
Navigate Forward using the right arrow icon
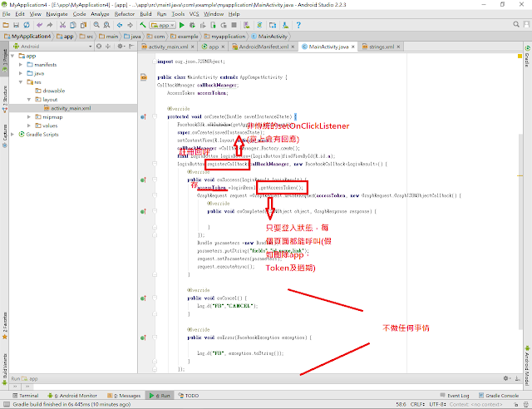tap(130, 25)
